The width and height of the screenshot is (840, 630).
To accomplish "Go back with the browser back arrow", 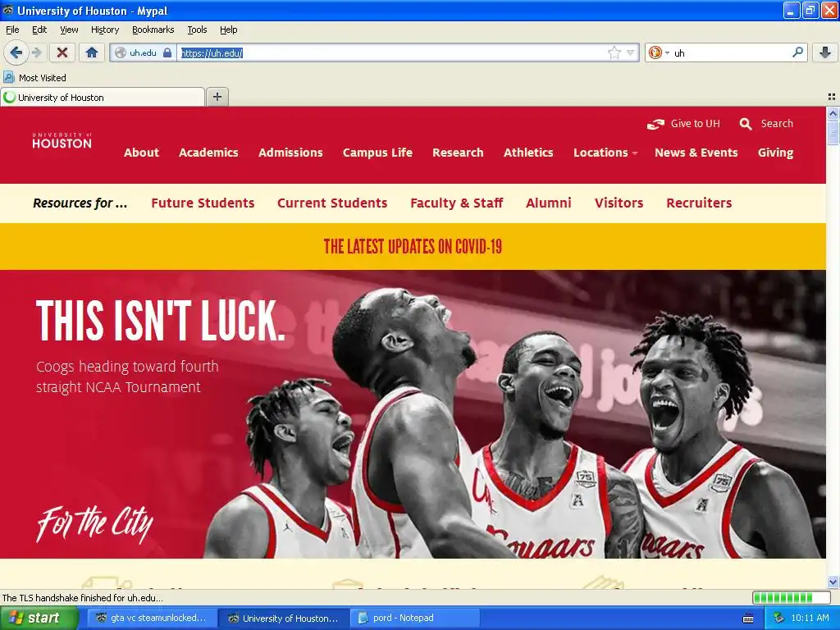I will (x=15, y=52).
